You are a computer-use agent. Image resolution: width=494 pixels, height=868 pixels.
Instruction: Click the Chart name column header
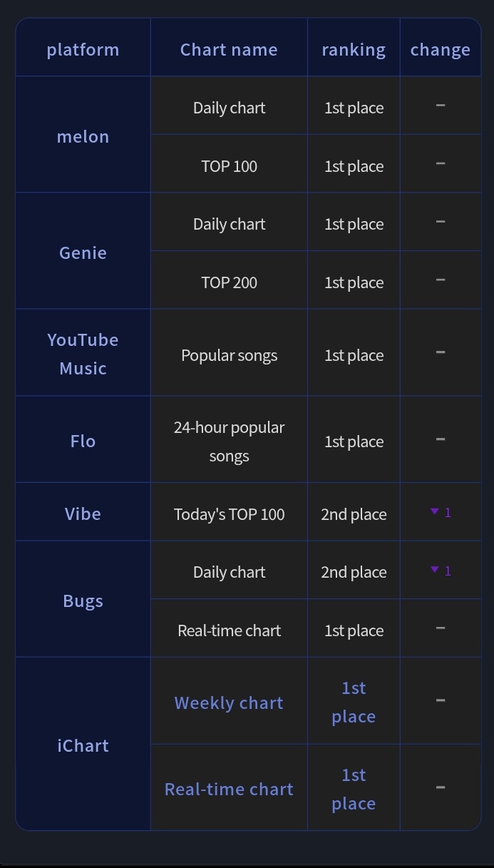click(x=229, y=49)
